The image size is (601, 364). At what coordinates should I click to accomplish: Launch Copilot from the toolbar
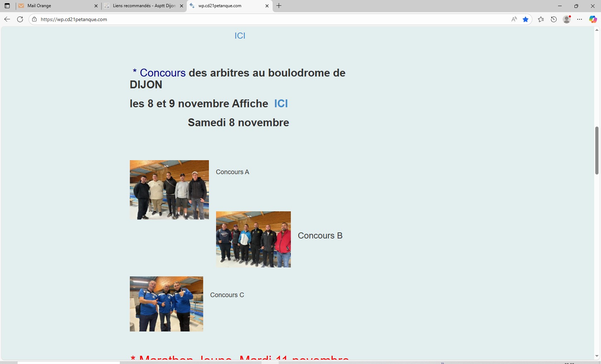pyautogui.click(x=593, y=19)
